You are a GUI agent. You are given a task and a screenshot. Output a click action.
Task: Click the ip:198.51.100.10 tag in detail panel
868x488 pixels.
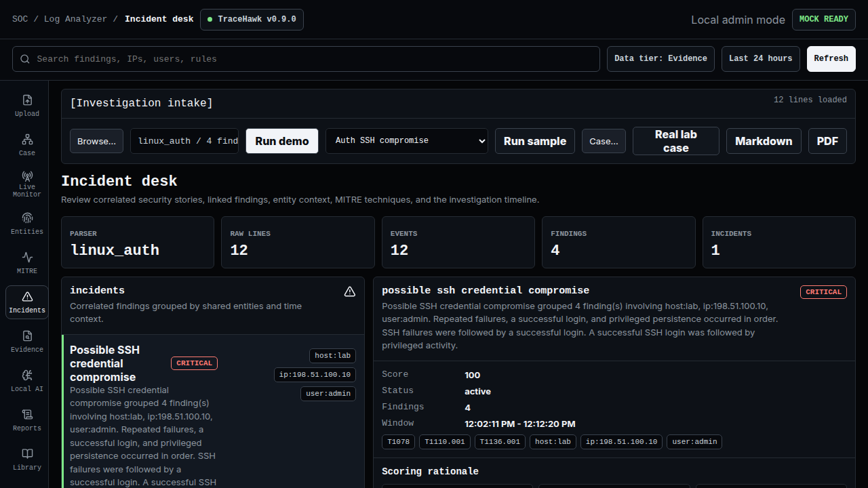click(x=622, y=442)
